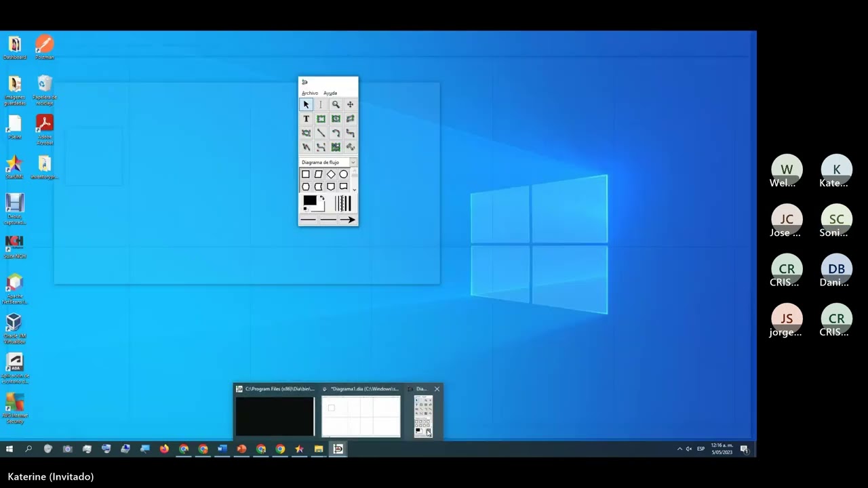
Task: Open the notification center icon
Action: 744,449
